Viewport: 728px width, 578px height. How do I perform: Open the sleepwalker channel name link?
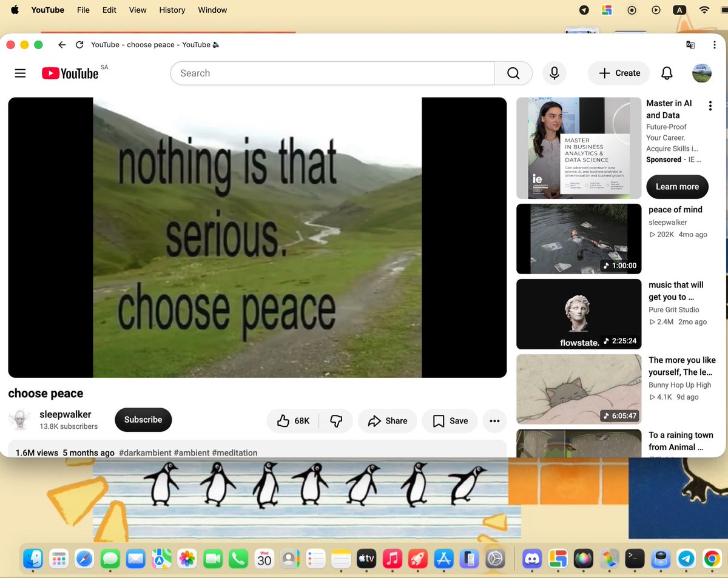[66, 414]
